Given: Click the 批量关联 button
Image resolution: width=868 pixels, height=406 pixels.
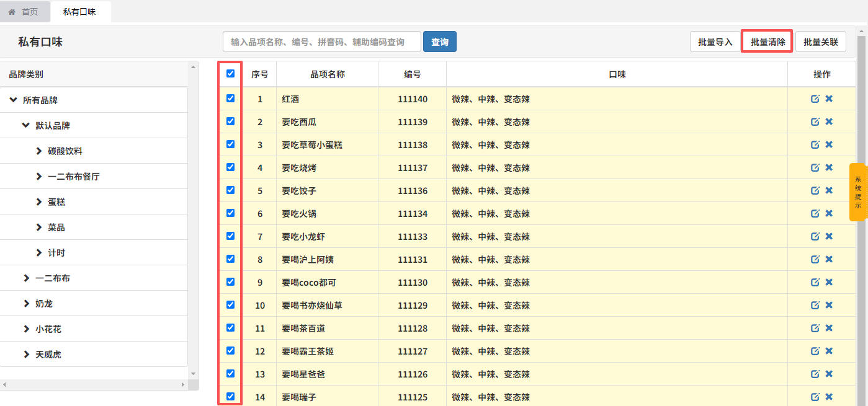Looking at the screenshot, I should (x=821, y=42).
